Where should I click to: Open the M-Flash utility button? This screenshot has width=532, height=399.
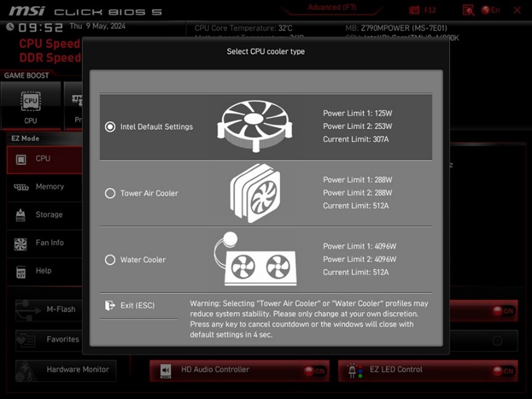point(49,310)
